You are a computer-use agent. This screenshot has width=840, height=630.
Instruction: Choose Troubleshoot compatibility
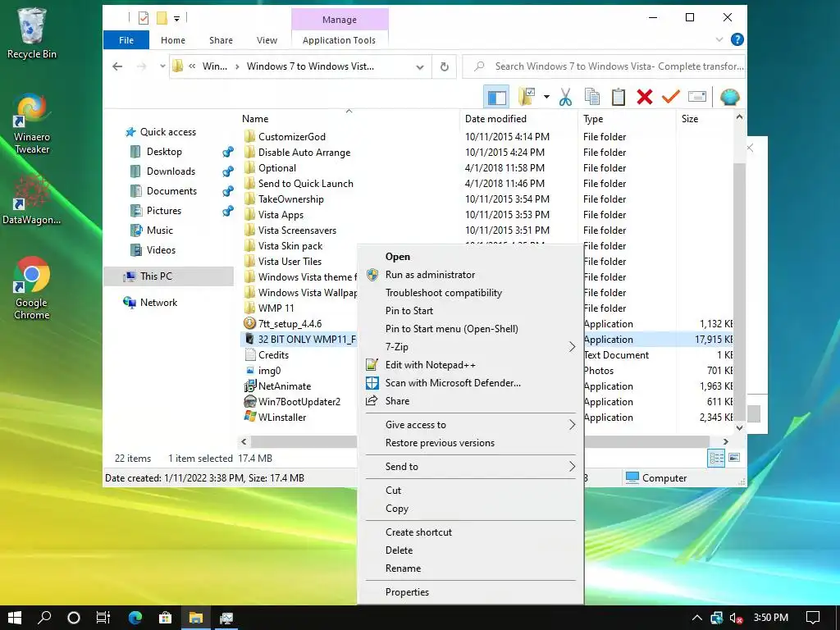pyautogui.click(x=470, y=293)
